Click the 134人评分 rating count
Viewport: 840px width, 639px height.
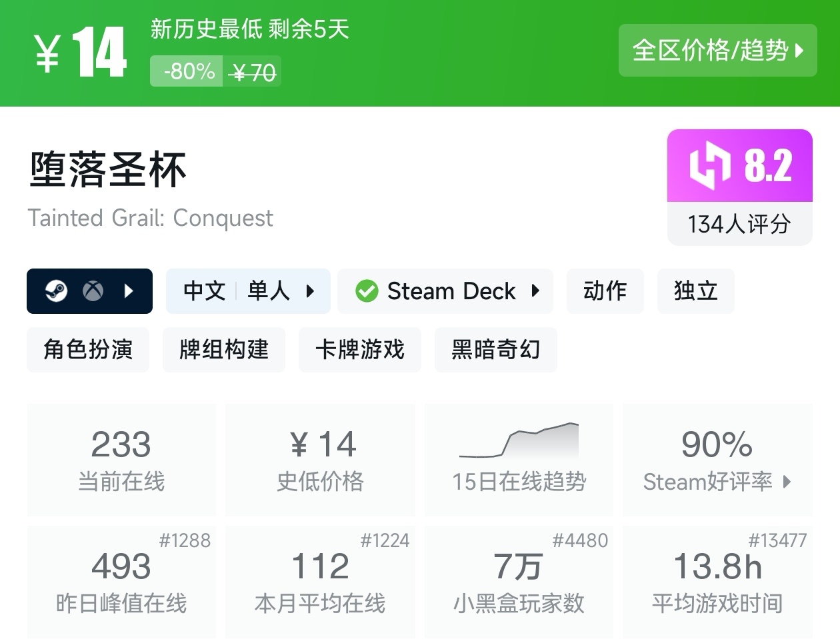tap(740, 224)
